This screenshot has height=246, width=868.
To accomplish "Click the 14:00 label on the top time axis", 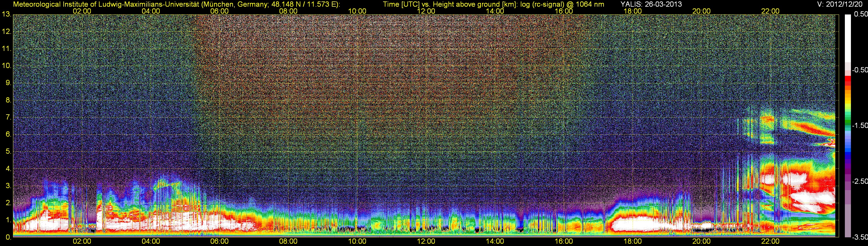I will click(x=495, y=11).
